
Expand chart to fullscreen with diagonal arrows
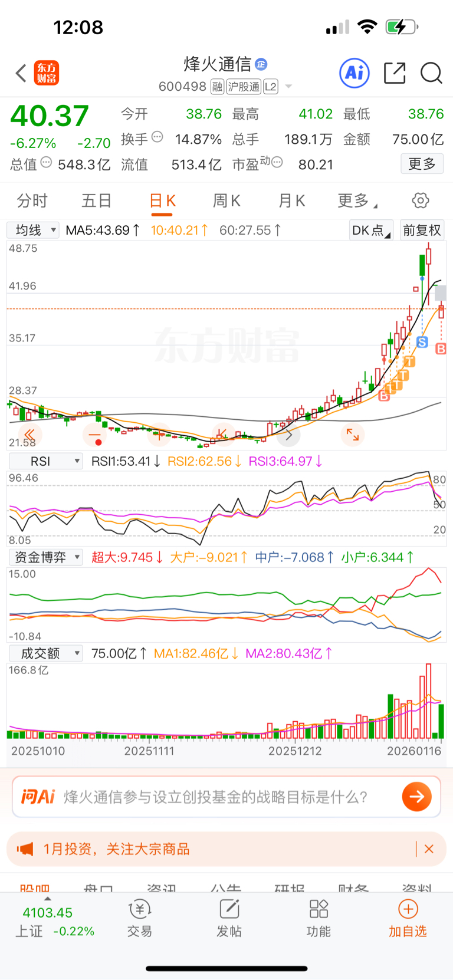coord(353,435)
